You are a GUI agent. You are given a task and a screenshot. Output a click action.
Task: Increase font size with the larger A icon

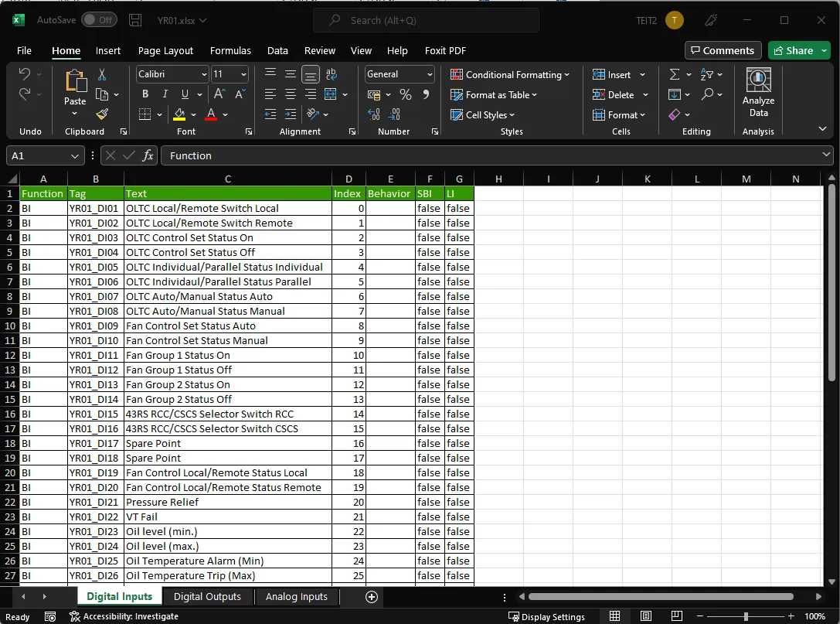click(219, 94)
